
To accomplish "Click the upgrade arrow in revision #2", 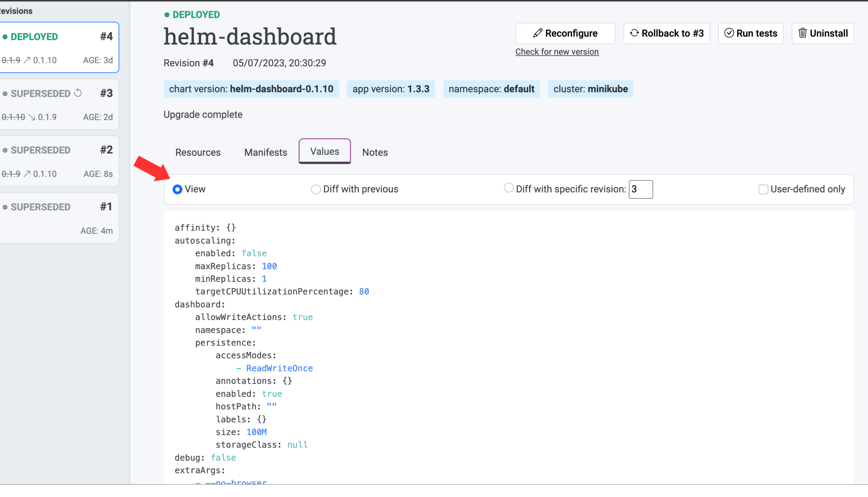I will click(x=27, y=174).
